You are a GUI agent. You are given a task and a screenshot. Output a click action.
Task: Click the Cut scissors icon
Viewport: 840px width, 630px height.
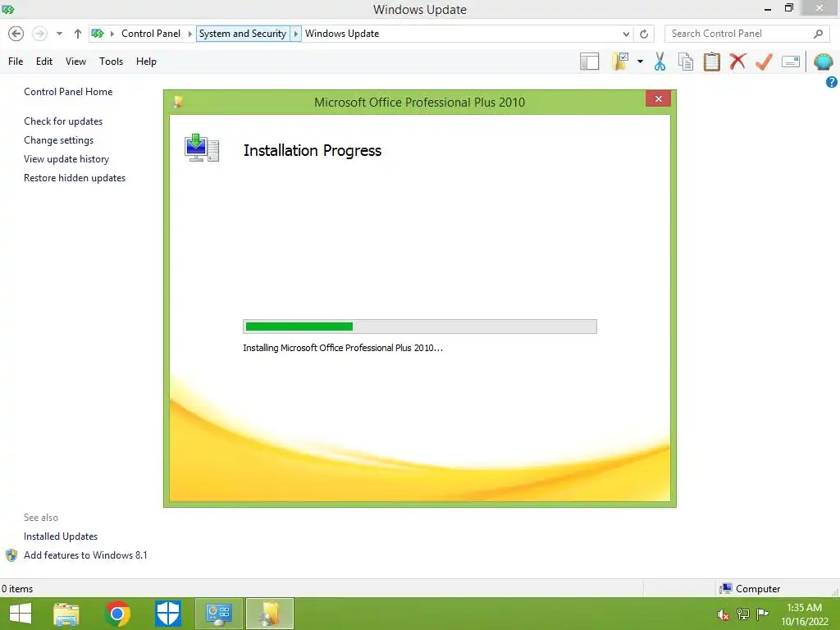point(660,62)
